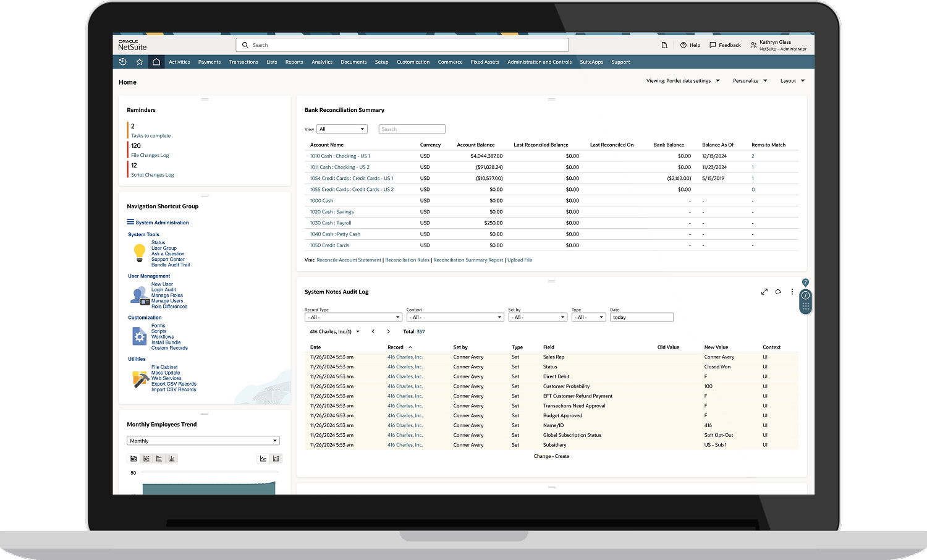Open the Transactions menu

pyautogui.click(x=243, y=62)
